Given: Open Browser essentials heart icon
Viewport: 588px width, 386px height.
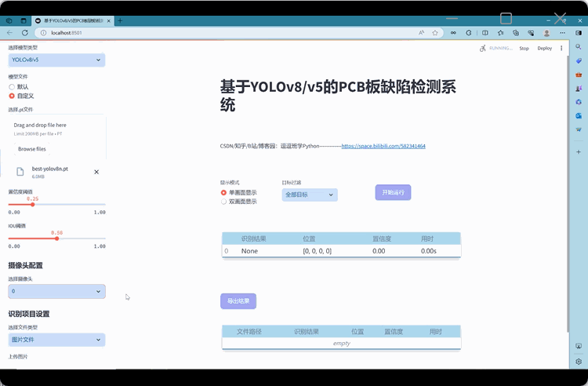Looking at the screenshot, I should coord(531,33).
